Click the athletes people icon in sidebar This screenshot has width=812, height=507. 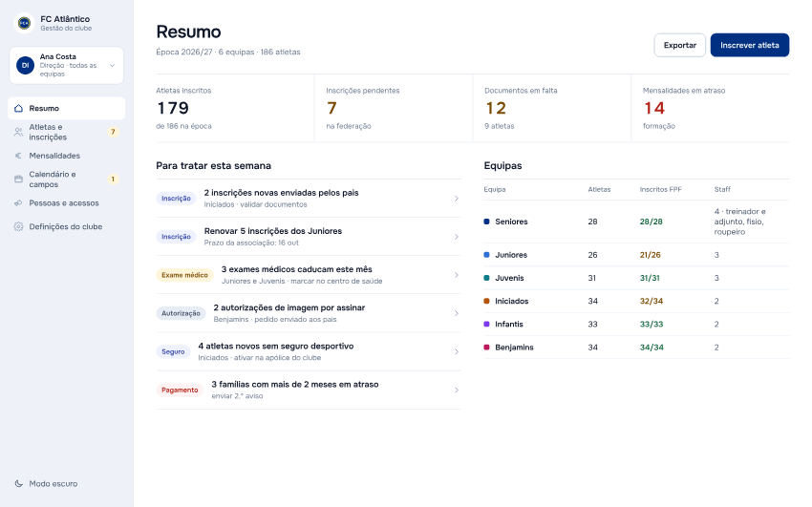tap(19, 132)
